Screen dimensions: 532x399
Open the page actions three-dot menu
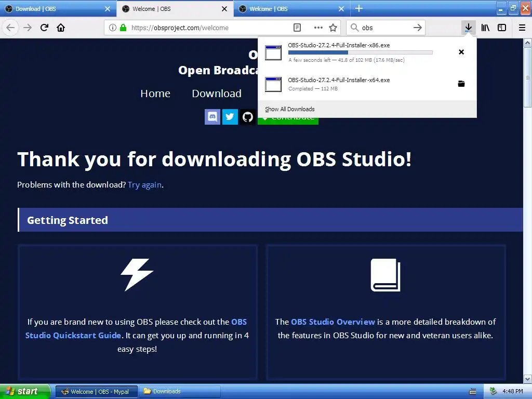coord(318,28)
